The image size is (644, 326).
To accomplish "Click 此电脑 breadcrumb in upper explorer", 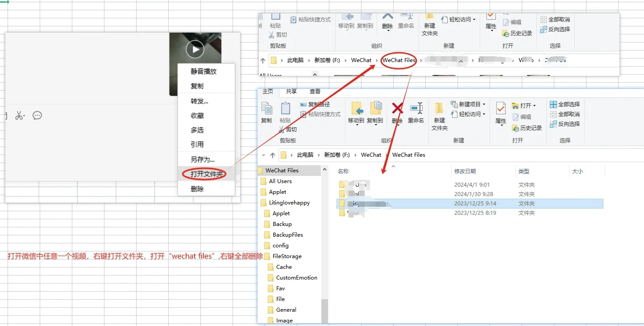I will pyautogui.click(x=295, y=60).
